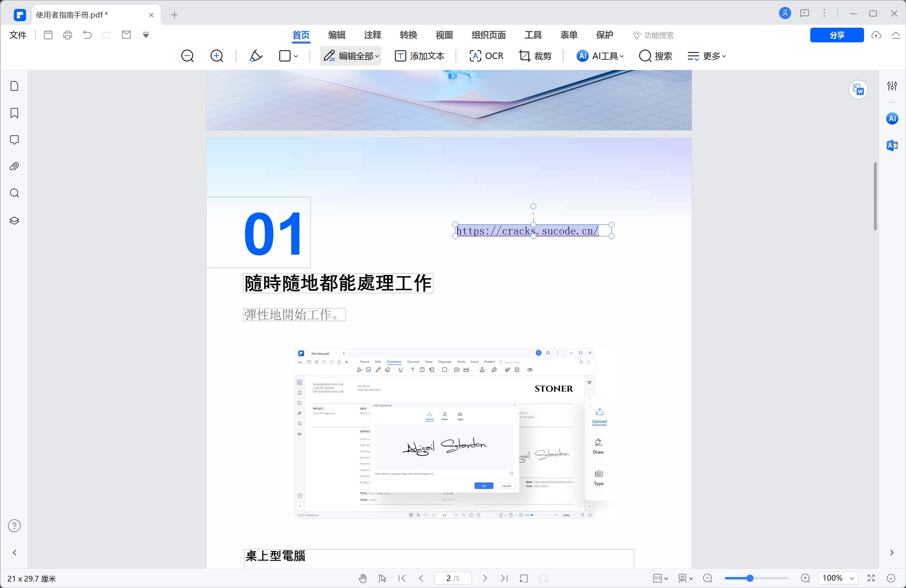The image size is (906, 588).
Task: Switch to the 首页 tab
Action: (301, 35)
